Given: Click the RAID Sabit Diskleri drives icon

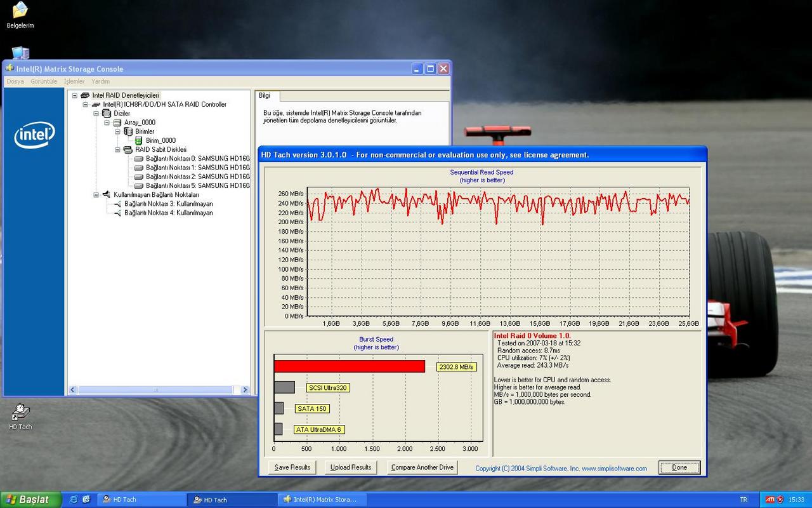Looking at the screenshot, I should click(x=128, y=150).
